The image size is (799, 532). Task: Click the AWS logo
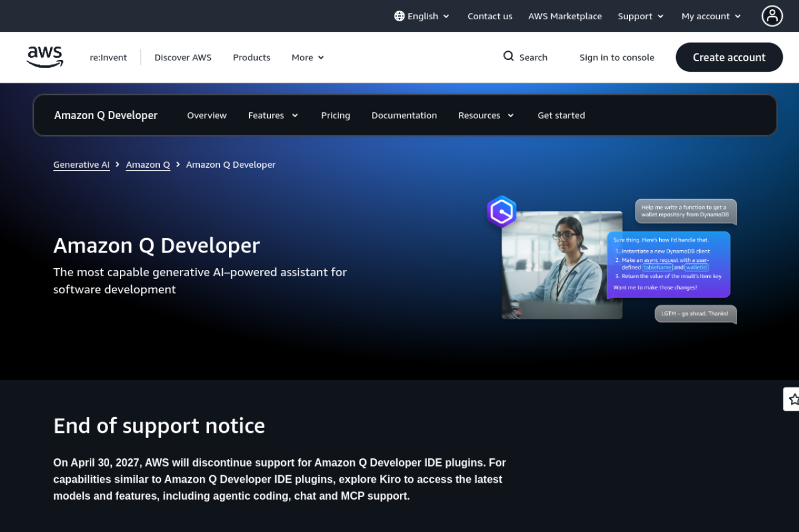point(45,57)
